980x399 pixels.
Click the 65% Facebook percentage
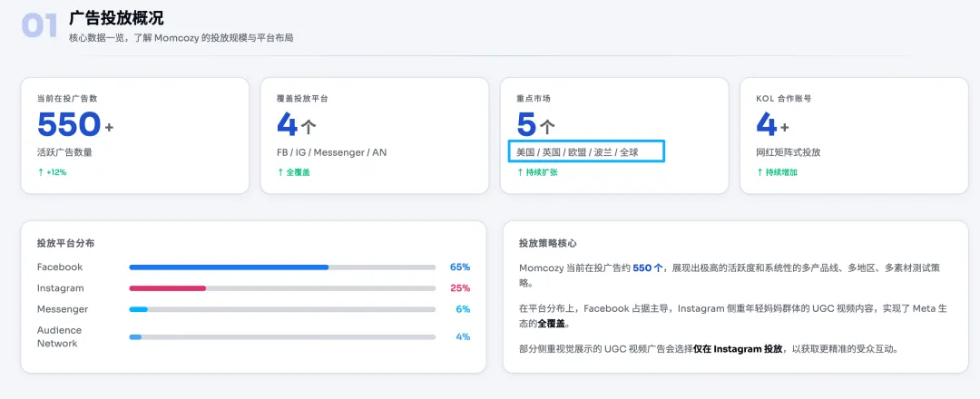click(459, 268)
